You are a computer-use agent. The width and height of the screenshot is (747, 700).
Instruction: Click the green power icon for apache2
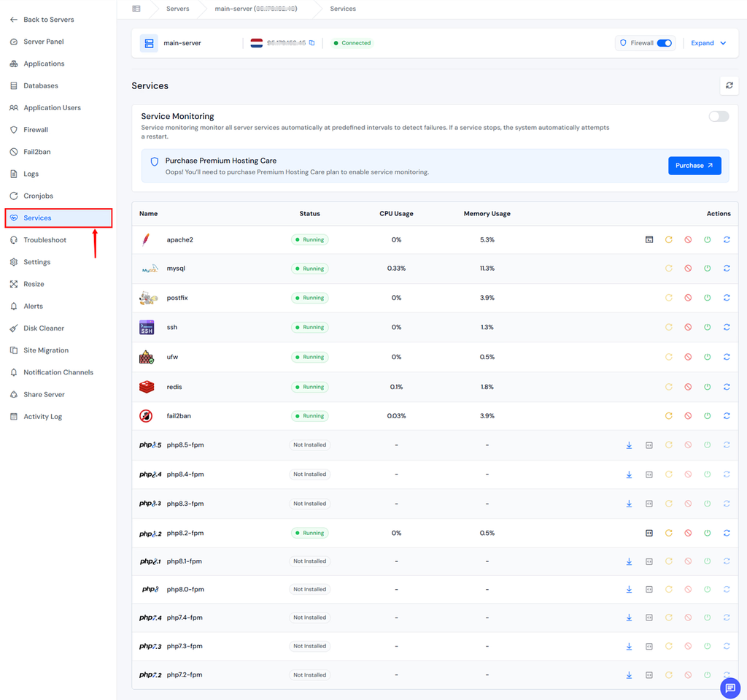tap(708, 240)
